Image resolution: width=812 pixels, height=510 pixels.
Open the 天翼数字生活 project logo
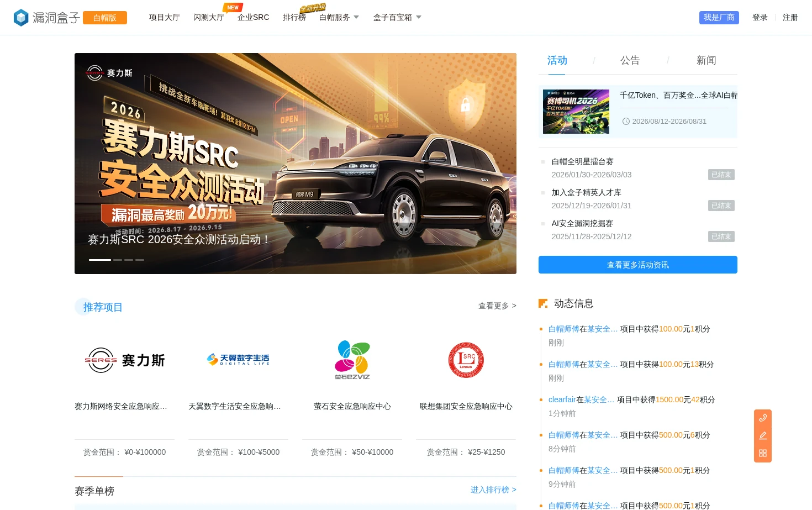tap(238, 359)
